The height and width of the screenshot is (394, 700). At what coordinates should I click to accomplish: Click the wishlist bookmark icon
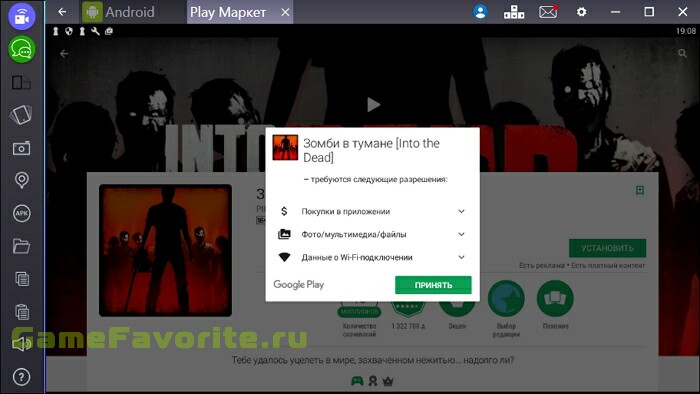[640, 191]
